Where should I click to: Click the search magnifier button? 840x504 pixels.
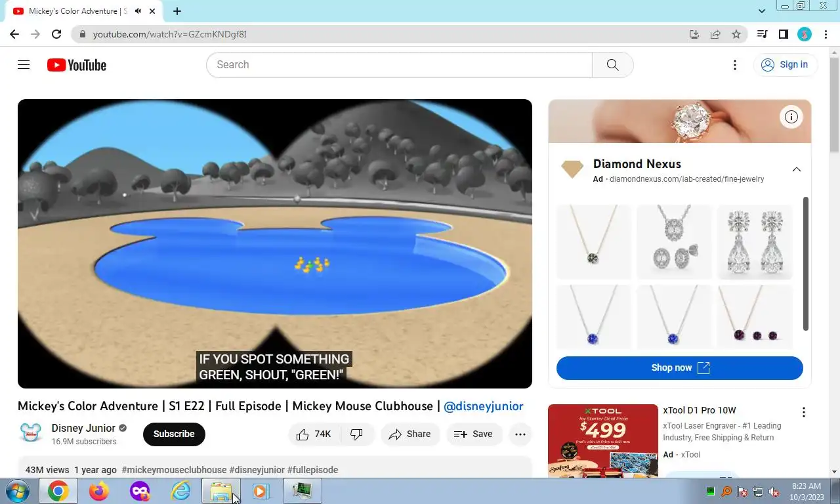(612, 65)
